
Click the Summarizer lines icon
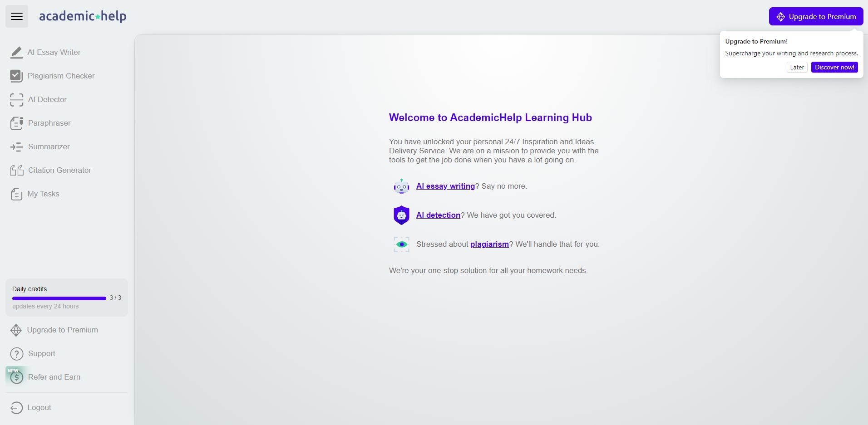16,147
